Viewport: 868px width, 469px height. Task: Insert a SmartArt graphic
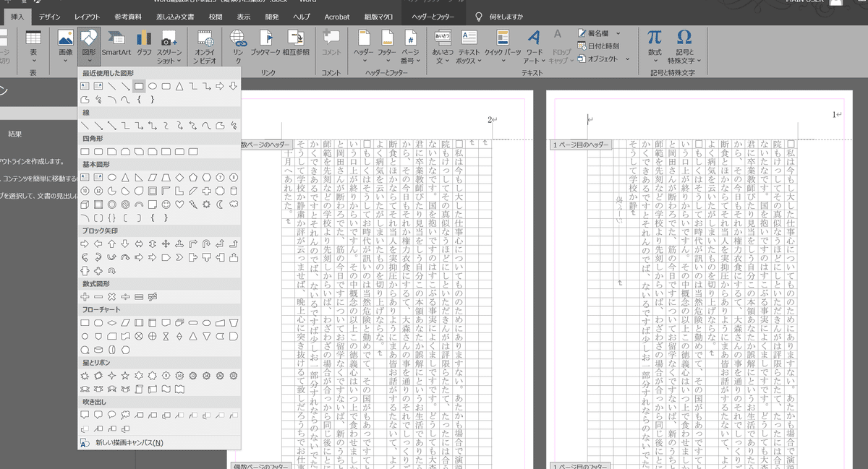click(x=116, y=43)
